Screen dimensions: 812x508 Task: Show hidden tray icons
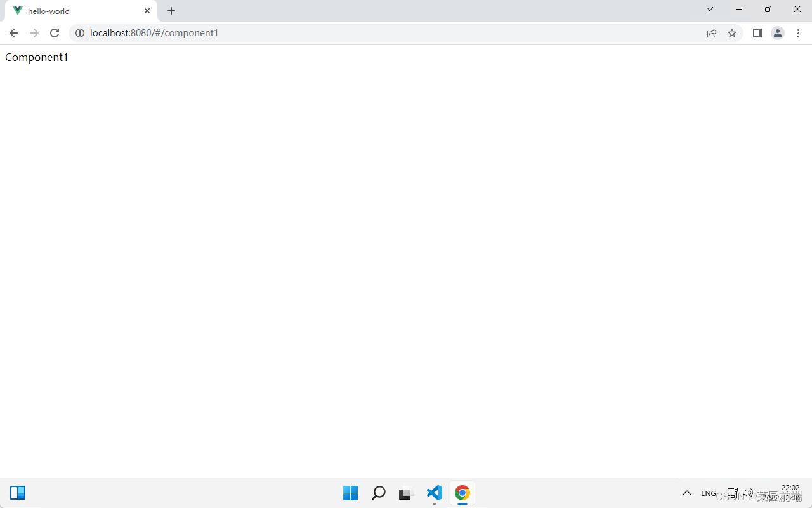[686, 493]
